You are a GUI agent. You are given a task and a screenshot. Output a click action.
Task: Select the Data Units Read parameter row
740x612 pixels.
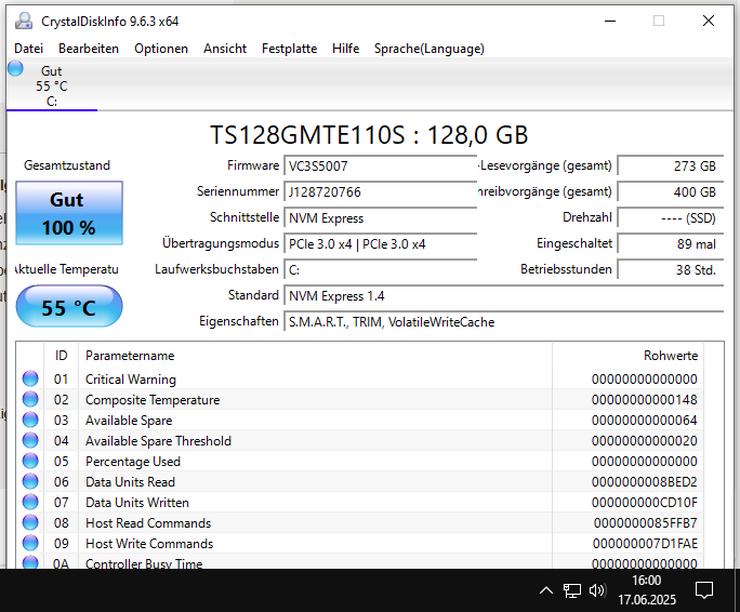[x=360, y=482]
